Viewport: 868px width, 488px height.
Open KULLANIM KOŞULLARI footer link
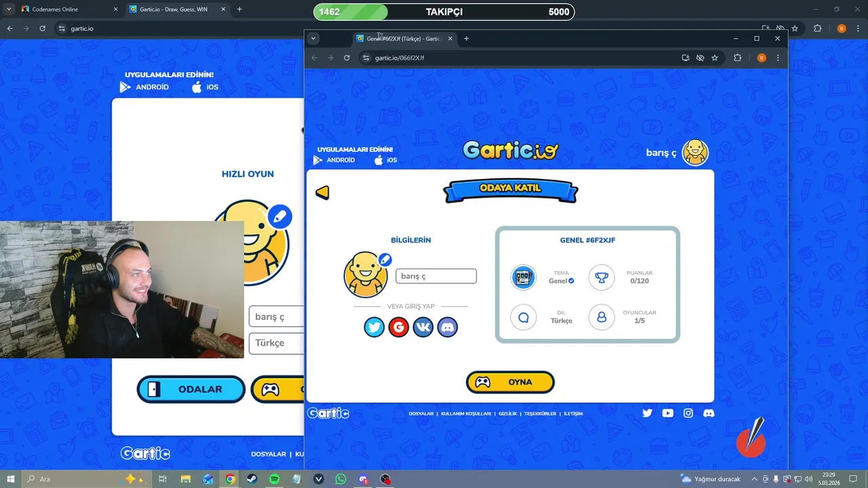[466, 413]
